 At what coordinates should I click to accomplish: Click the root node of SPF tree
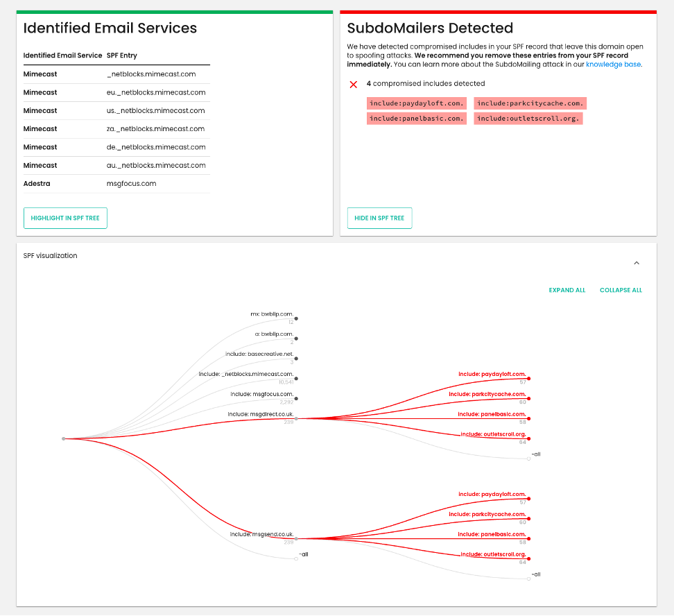pyautogui.click(x=63, y=438)
